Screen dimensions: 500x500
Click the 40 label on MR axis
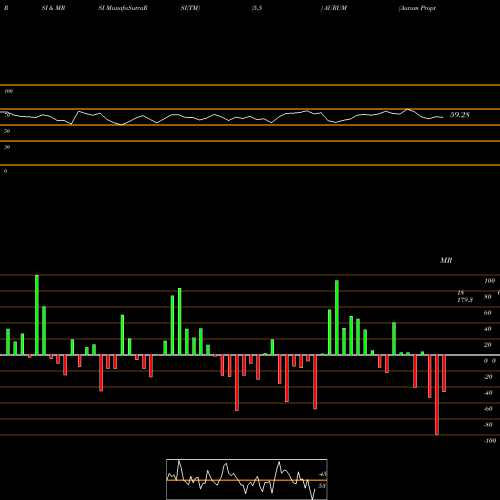[x=487, y=329]
